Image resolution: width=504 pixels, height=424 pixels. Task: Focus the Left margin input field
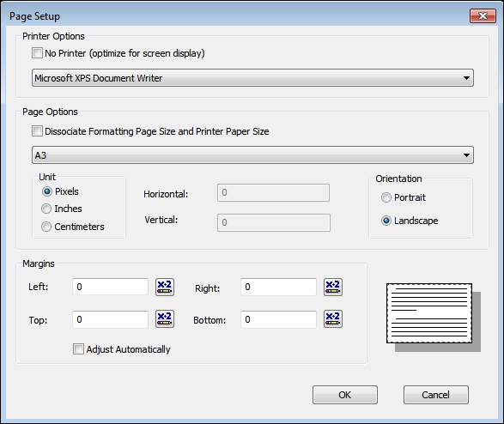coord(110,287)
